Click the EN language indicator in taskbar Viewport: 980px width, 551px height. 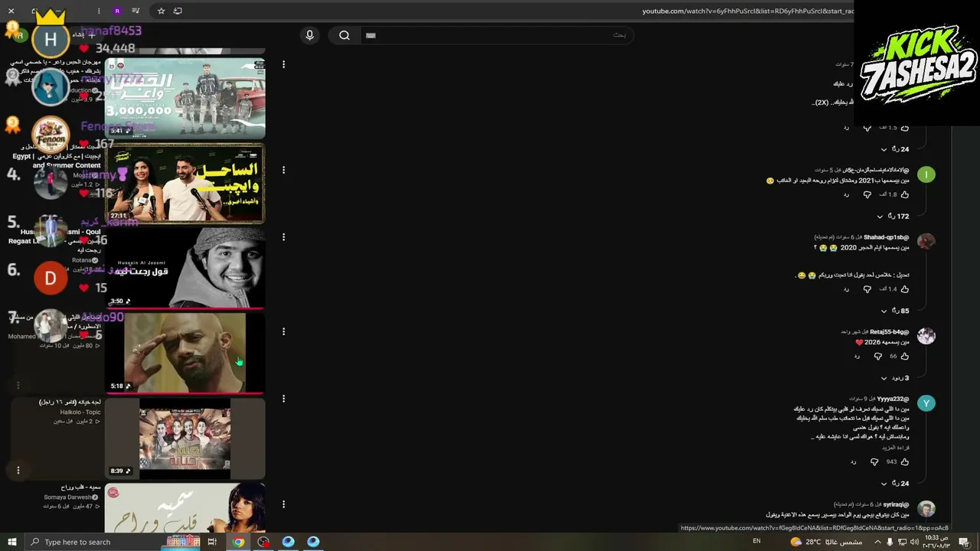pyautogui.click(x=757, y=542)
